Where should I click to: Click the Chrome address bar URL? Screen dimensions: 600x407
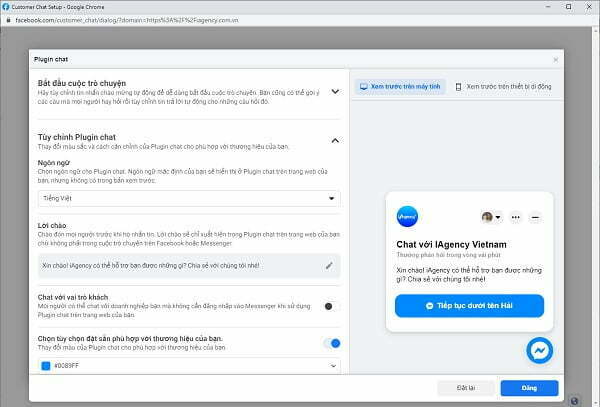click(127, 20)
